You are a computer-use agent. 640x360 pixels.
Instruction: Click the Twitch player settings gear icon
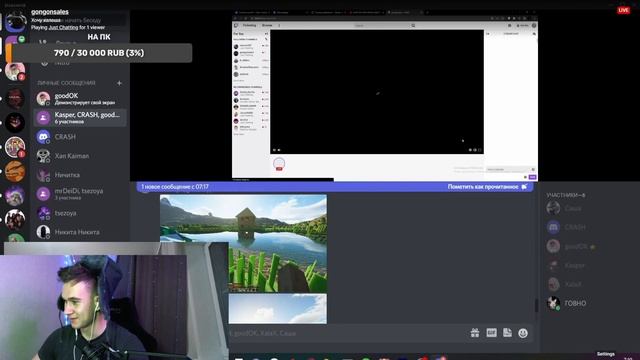(470, 150)
